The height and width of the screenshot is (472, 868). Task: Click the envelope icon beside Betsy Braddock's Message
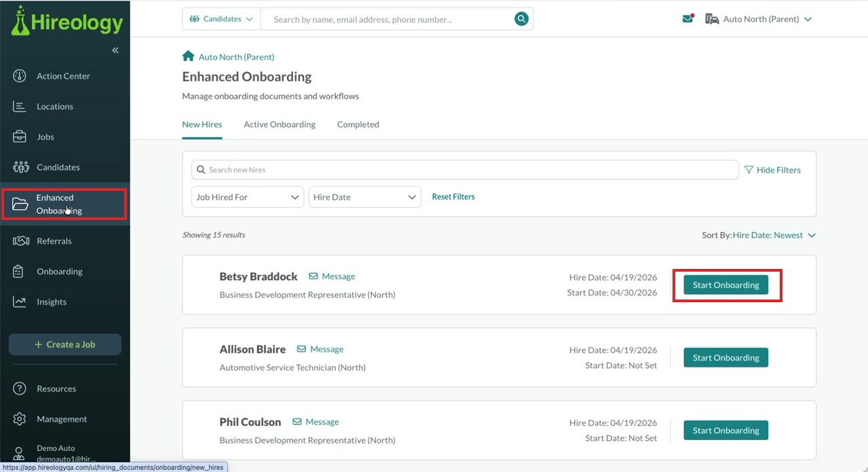tap(314, 276)
